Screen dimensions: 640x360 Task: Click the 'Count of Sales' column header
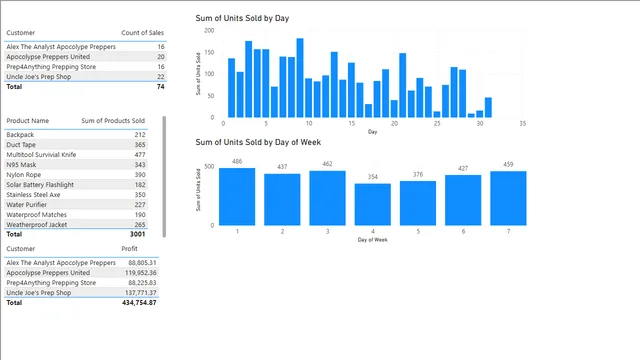click(142, 33)
